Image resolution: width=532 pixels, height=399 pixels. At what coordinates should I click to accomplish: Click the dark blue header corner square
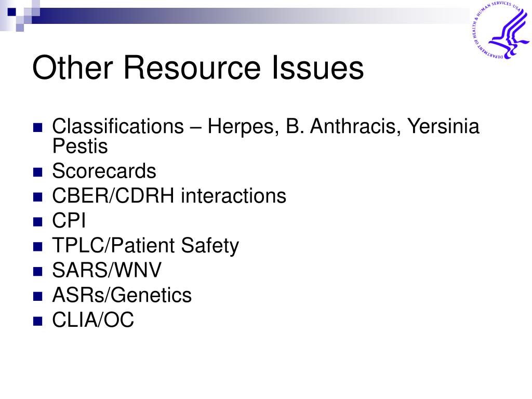(x=12, y=12)
